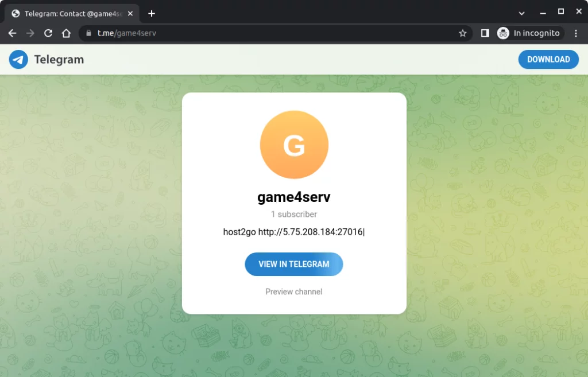Open a new tab with the plus button
The height and width of the screenshot is (377, 588).
152,13
